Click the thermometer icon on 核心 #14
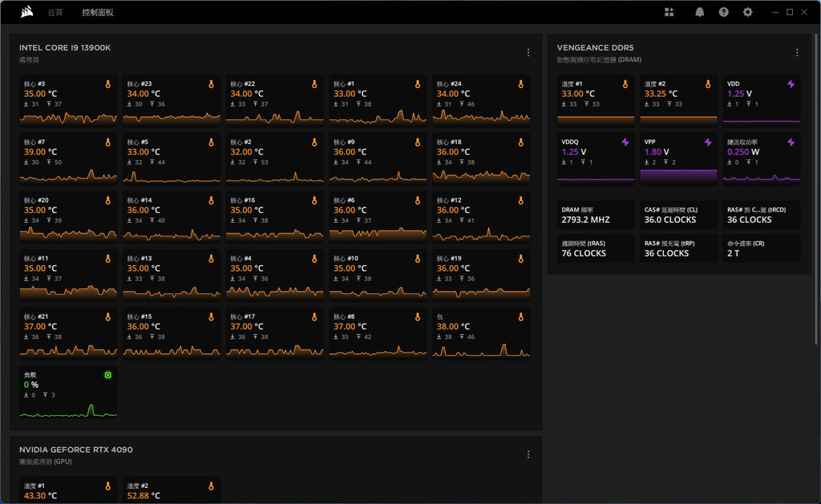 pyautogui.click(x=211, y=200)
